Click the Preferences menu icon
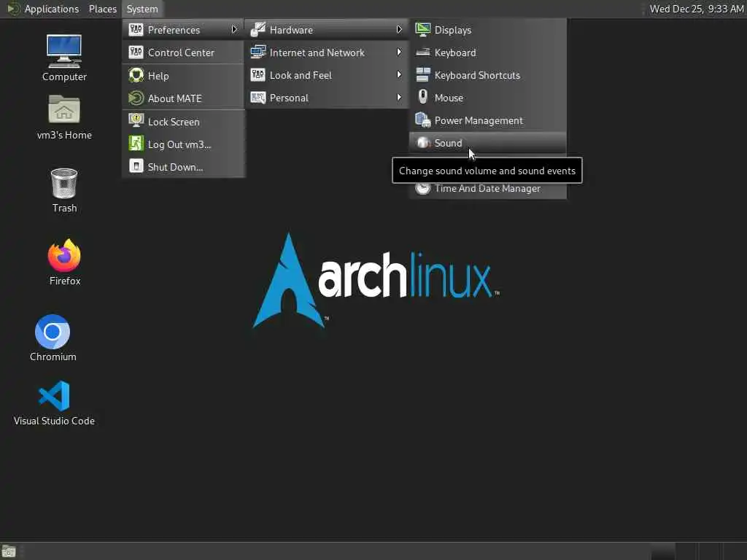 (x=136, y=29)
